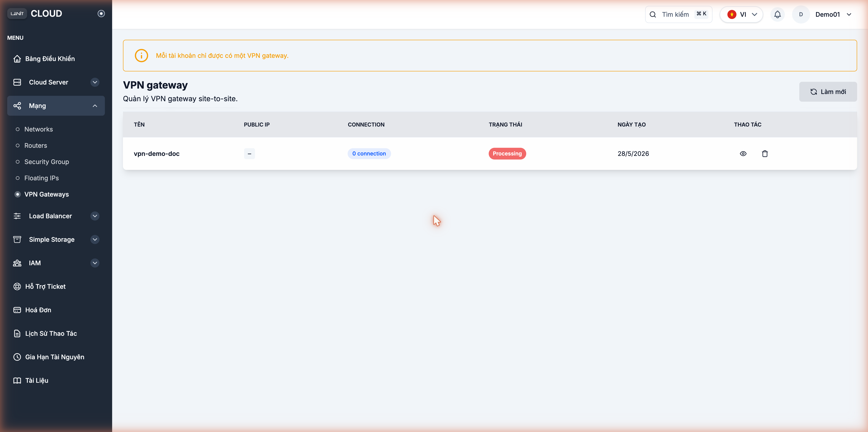This screenshot has width=868, height=432.
Task: Click the search magnifier icon
Action: (x=653, y=14)
